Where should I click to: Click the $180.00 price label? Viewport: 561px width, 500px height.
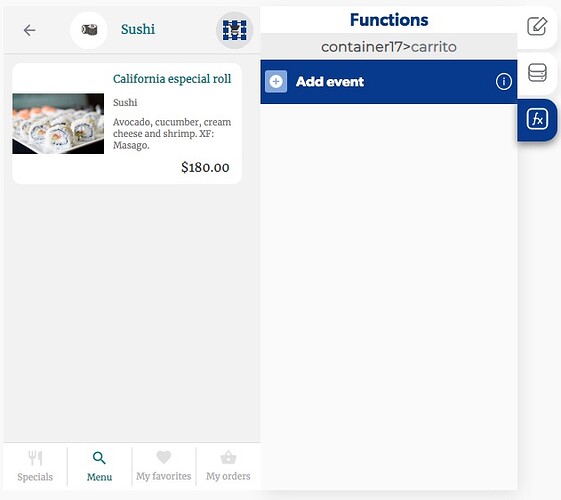pyautogui.click(x=205, y=167)
